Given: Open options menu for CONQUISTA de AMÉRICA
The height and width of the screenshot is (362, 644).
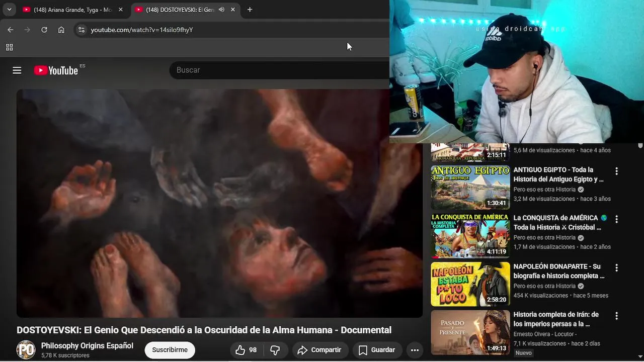Looking at the screenshot, I should click(616, 219).
